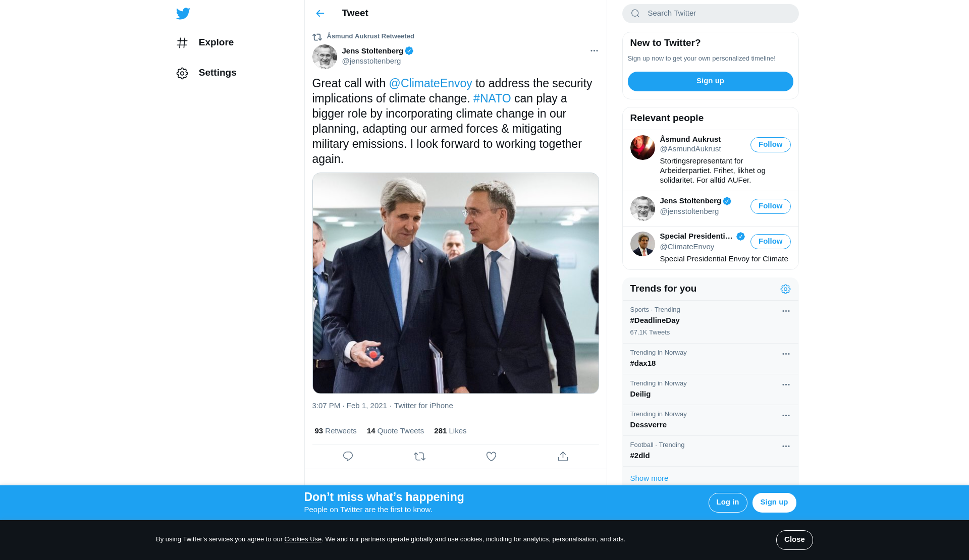Click Show more under trends
Image resolution: width=969 pixels, height=560 pixels.
coord(649,478)
